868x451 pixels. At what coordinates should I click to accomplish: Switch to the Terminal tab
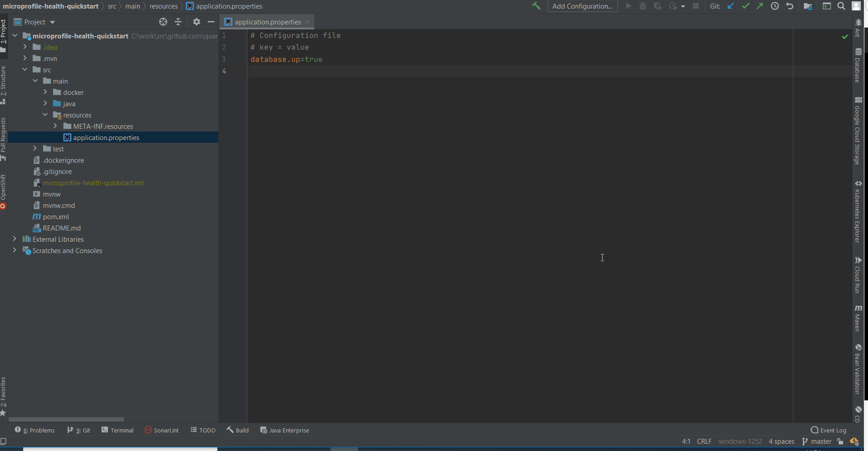(121, 430)
